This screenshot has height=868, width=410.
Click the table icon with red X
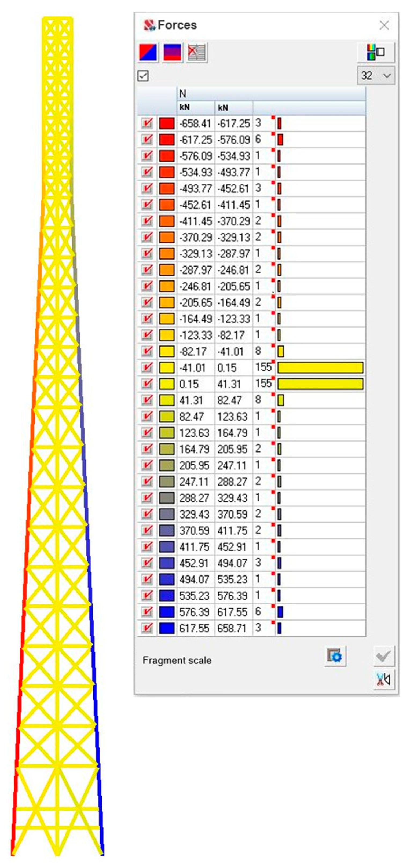[x=197, y=53]
